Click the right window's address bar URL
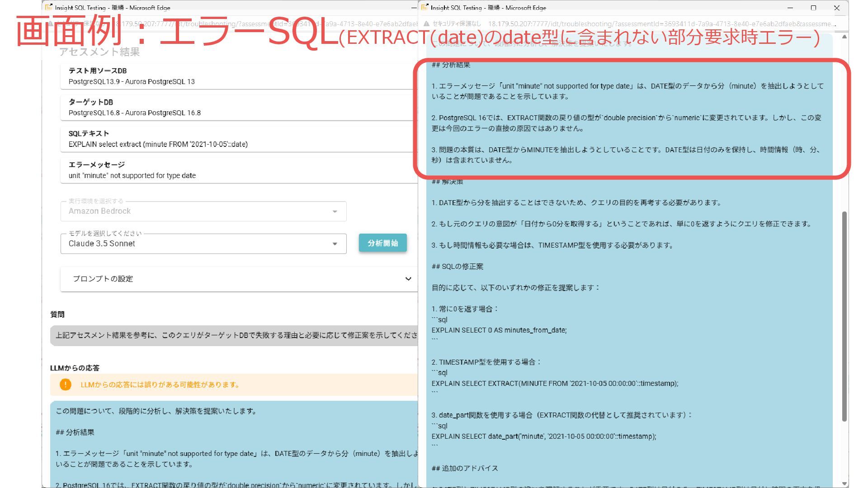The image size is (868, 488). (660, 23)
